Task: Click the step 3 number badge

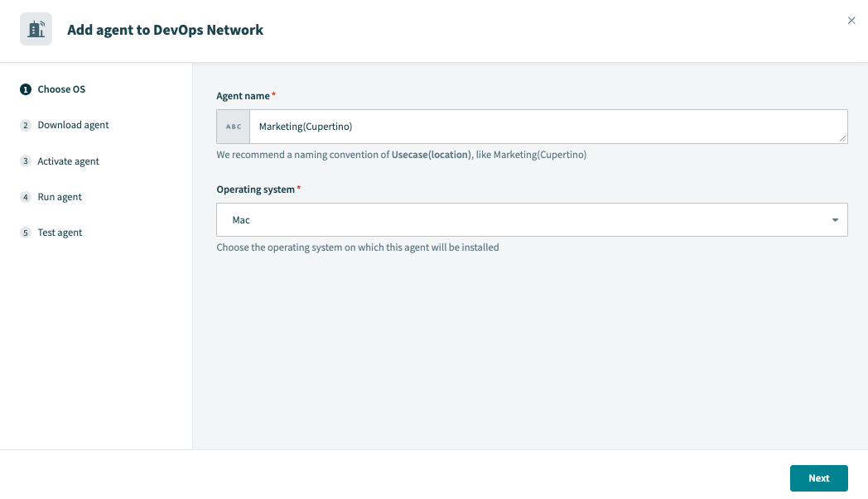Action: pos(26,161)
